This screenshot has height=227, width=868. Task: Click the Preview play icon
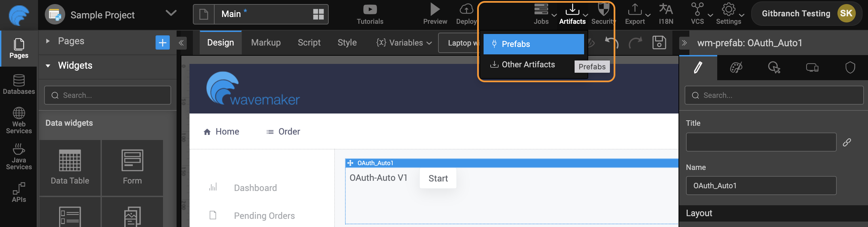[x=435, y=14]
